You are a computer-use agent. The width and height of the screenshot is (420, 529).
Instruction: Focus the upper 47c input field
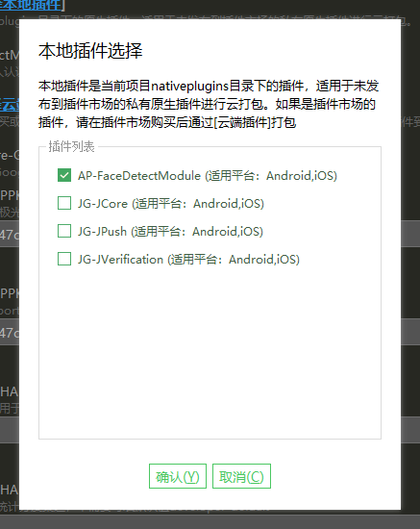click(x=10, y=234)
